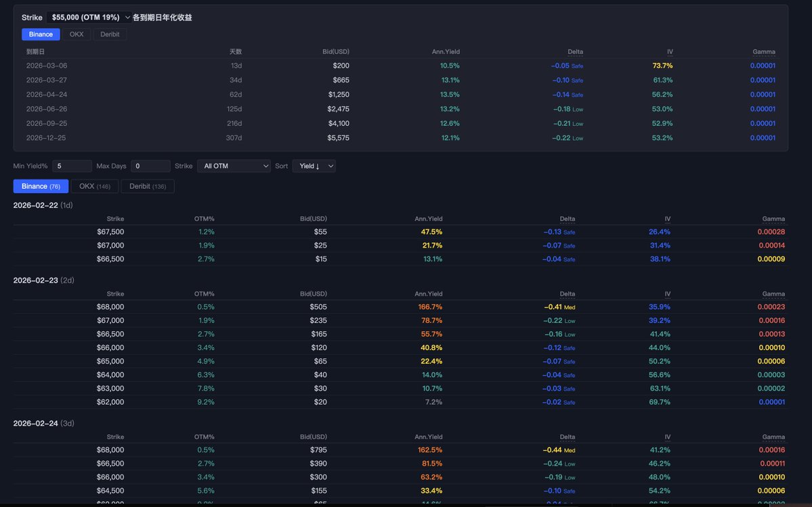Select the 2026-12-25 expiry row

pos(400,138)
